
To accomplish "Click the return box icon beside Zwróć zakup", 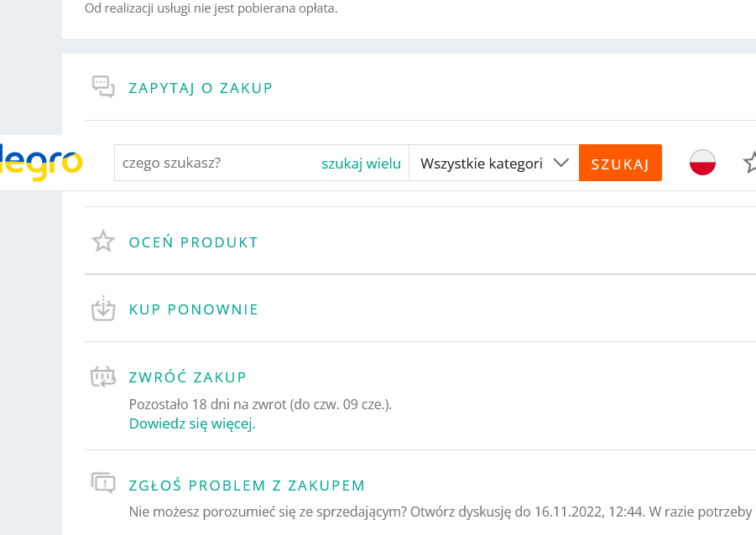I will pyautogui.click(x=103, y=377).
